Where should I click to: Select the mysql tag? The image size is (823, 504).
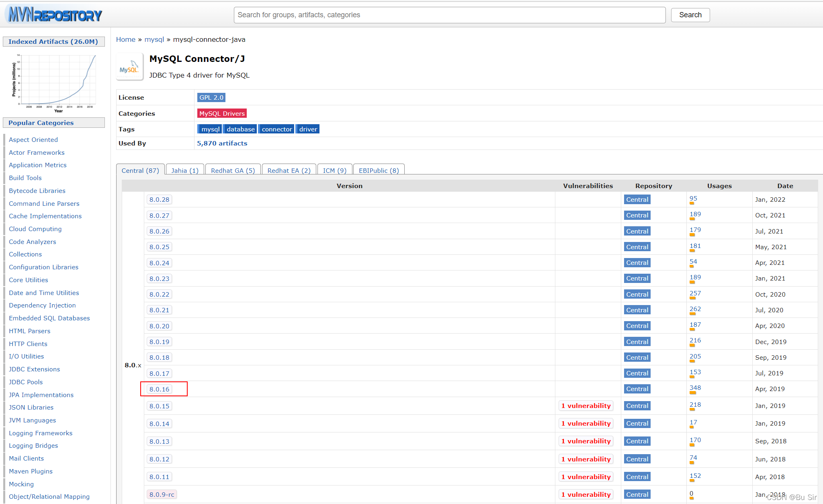(210, 129)
